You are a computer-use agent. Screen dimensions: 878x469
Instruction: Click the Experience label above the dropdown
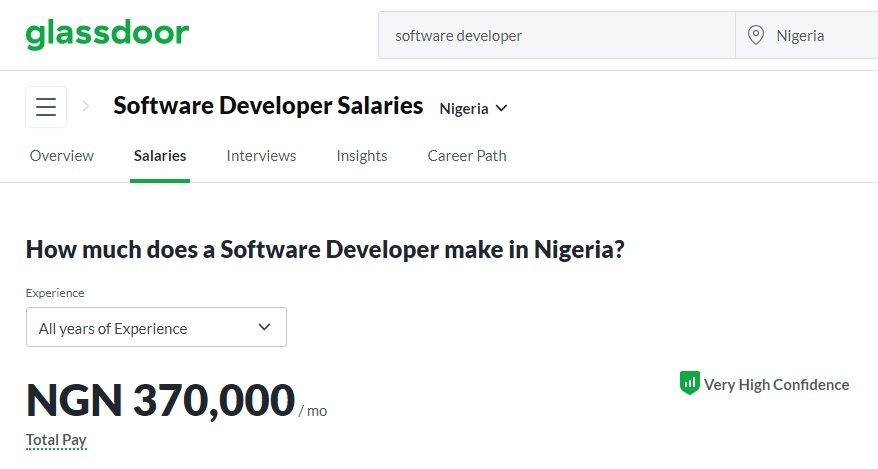click(55, 293)
